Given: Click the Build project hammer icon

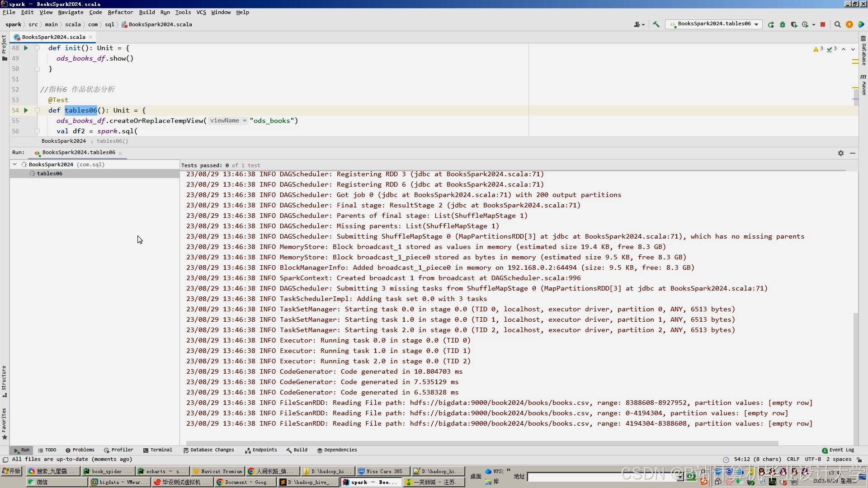Looking at the screenshot, I should (x=656, y=24).
